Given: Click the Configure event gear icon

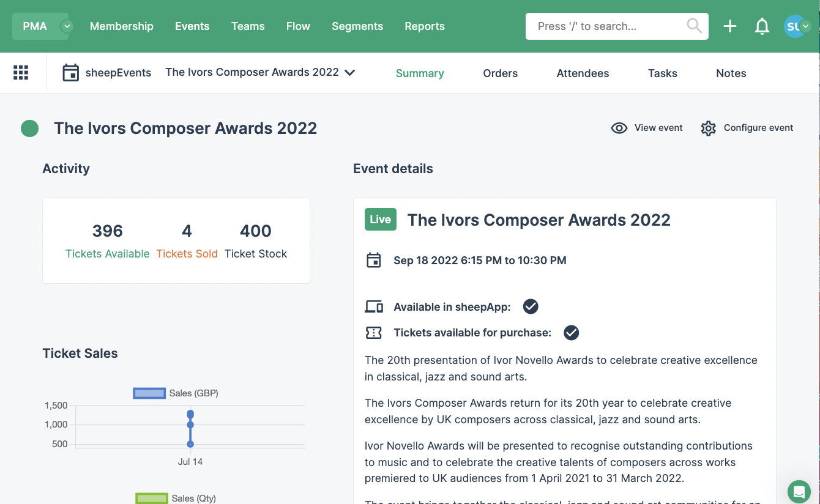Looking at the screenshot, I should click(708, 128).
